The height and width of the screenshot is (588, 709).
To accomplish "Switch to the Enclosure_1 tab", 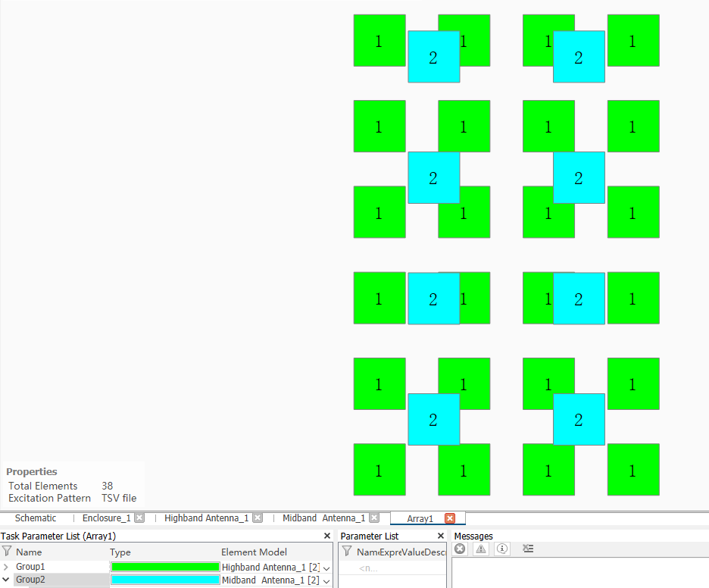I will [106, 518].
